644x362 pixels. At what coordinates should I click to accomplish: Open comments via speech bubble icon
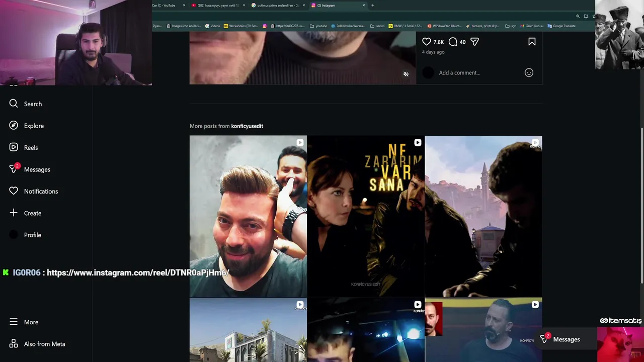point(453,42)
